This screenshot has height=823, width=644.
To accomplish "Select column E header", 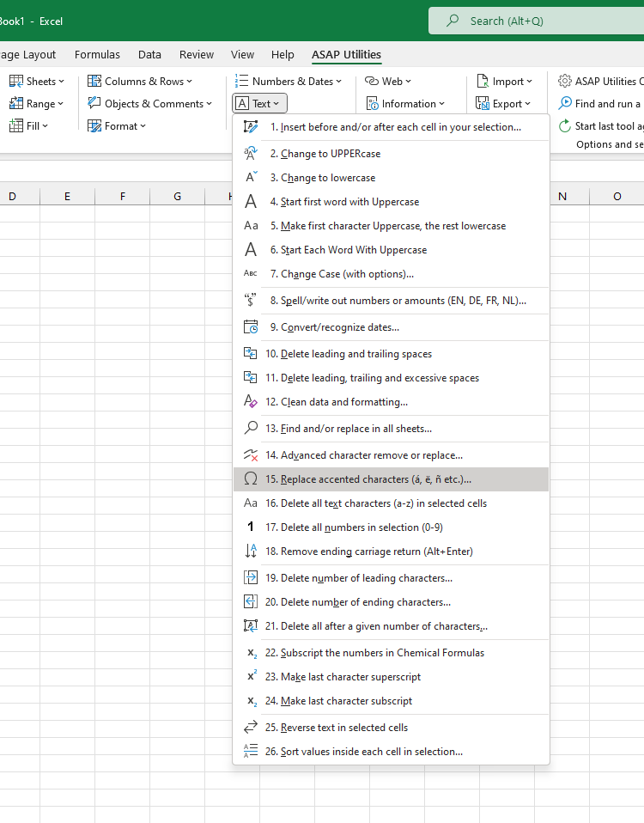I will [x=67, y=197].
